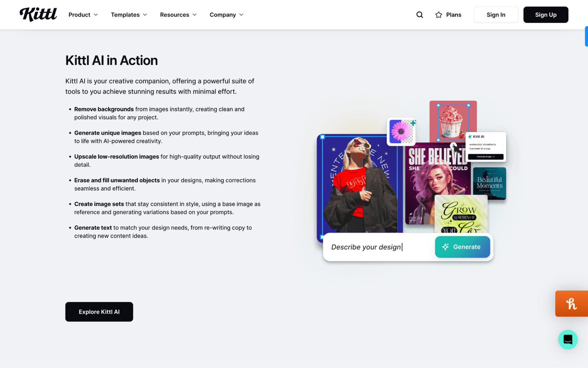Select the strawberry ice cream thumbnail

pyautogui.click(x=453, y=121)
